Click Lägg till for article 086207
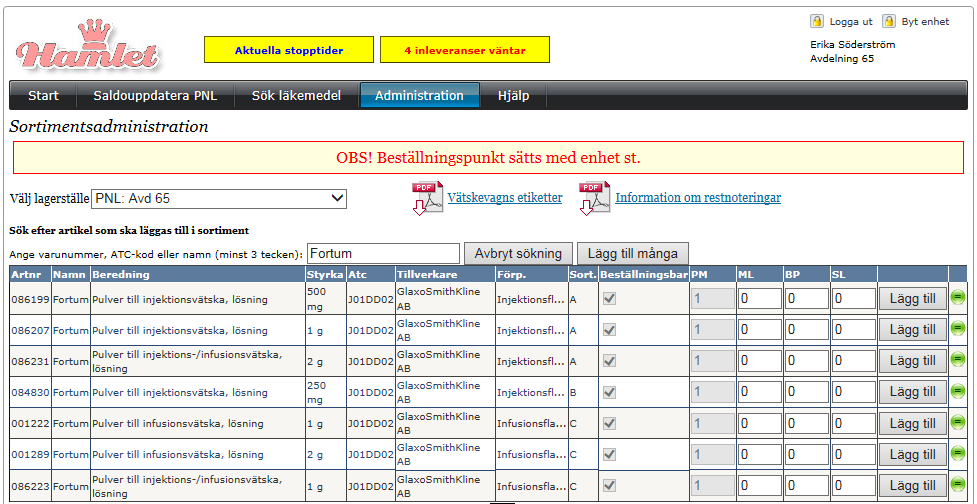 913,330
